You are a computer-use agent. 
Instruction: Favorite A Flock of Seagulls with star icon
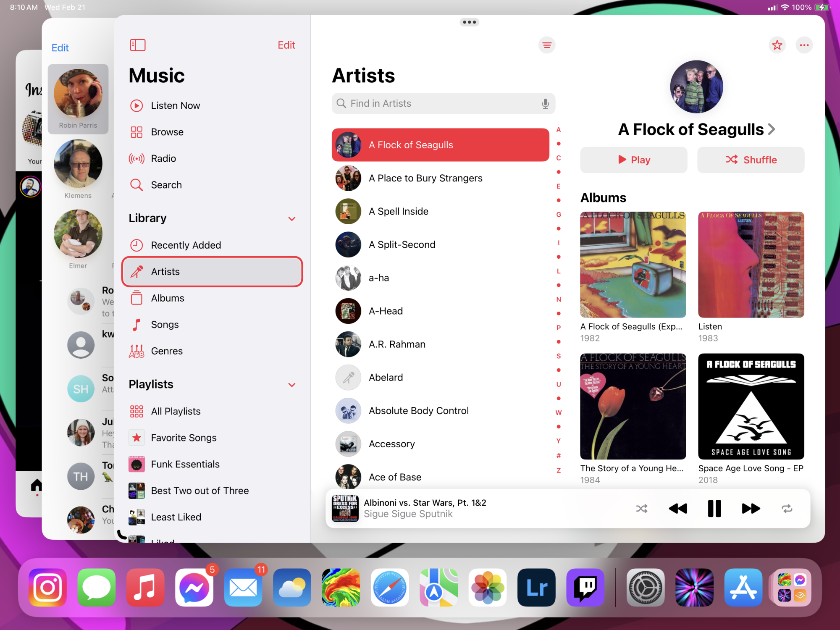[x=777, y=45]
